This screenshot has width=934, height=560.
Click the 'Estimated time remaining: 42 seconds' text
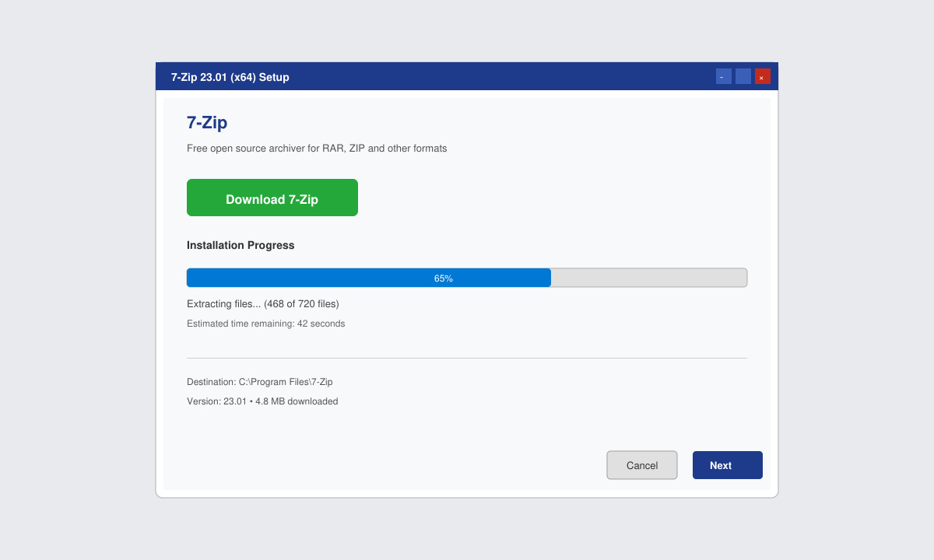pos(265,324)
